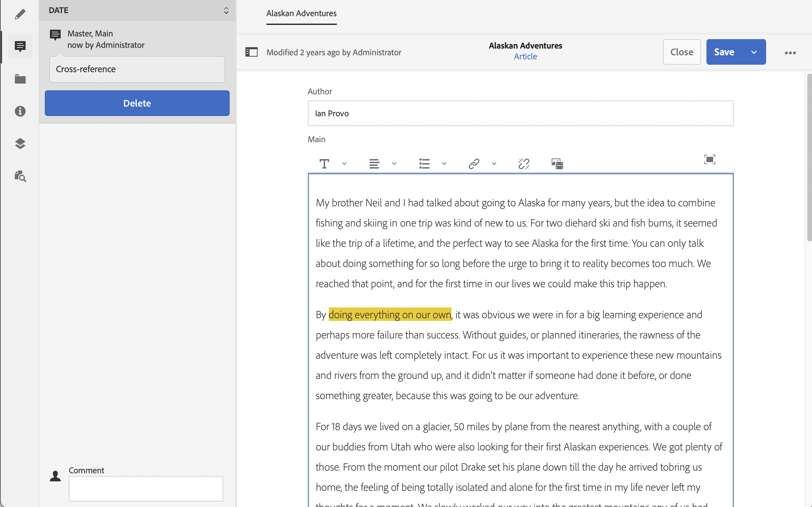812x507 pixels.
Task: Click the Close button
Action: pos(681,52)
